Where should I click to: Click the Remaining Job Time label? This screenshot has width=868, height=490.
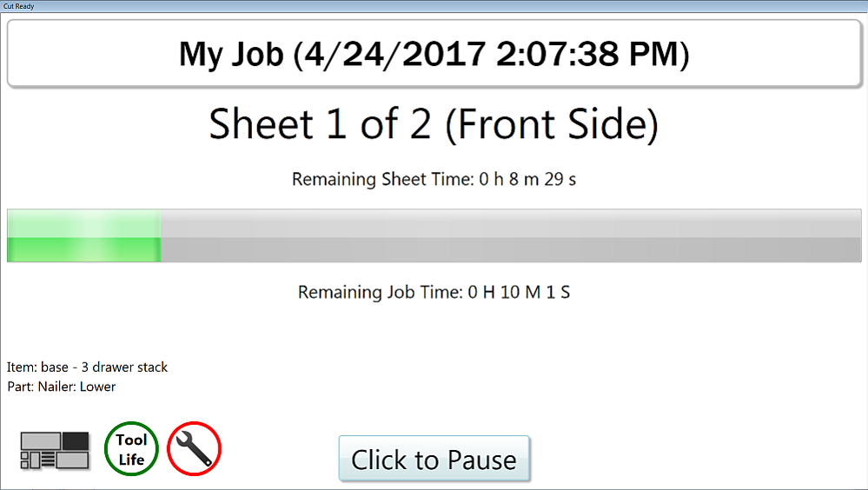(x=380, y=292)
